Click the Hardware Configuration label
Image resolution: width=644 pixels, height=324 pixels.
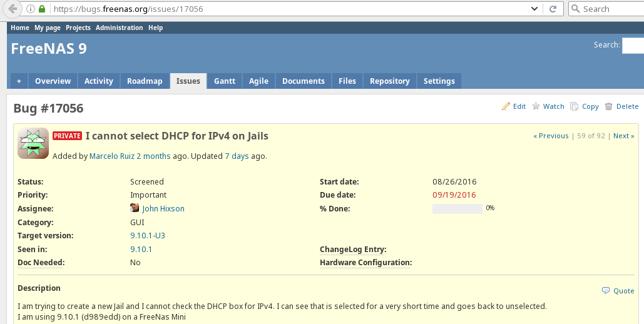366,263
